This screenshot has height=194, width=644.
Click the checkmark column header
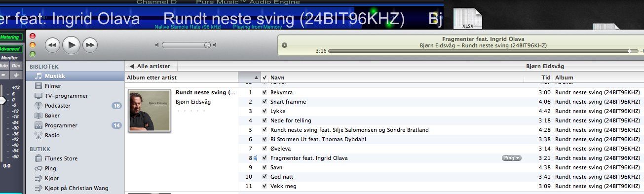click(x=265, y=78)
